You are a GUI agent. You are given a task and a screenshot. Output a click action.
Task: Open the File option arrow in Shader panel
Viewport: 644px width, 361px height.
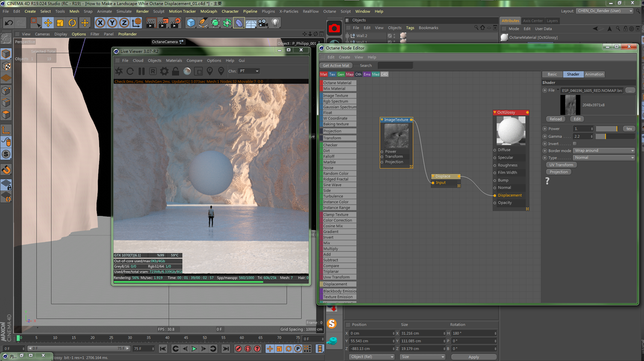pyautogui.click(x=558, y=90)
